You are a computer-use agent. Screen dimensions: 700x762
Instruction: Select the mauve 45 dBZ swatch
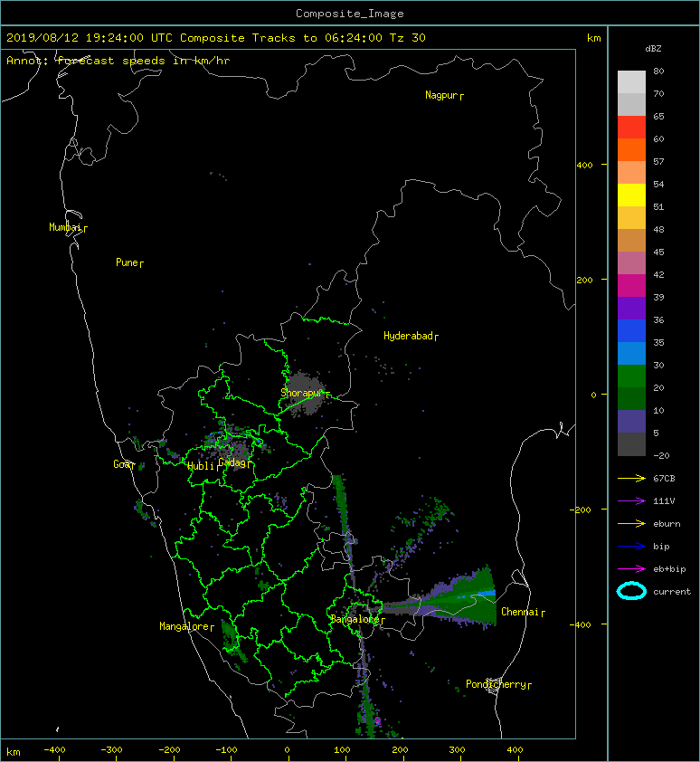[631, 263]
